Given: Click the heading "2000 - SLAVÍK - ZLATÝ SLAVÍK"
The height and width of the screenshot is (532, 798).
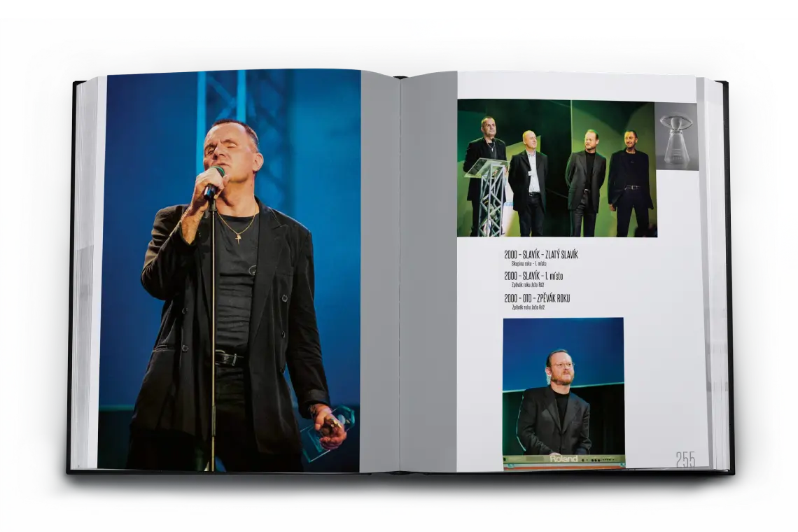Looking at the screenshot, I should click(540, 255).
